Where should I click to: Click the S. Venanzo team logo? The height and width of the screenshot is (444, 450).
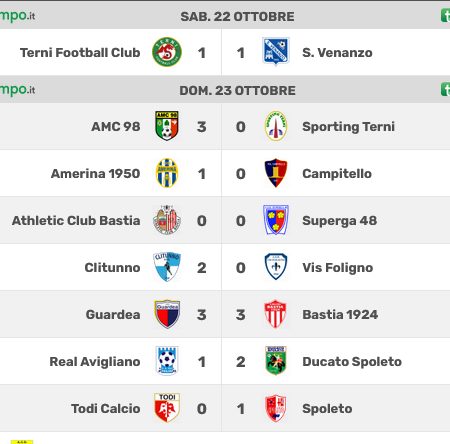(276, 51)
